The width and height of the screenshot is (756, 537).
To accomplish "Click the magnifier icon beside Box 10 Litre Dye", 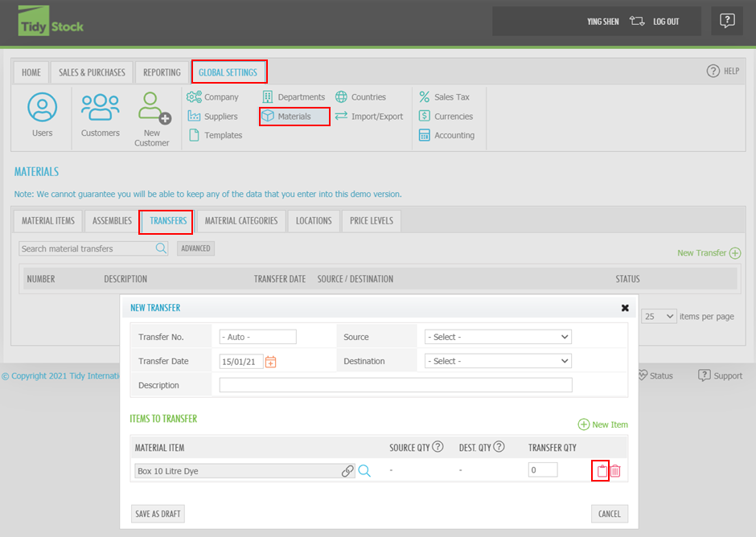I will coord(364,471).
